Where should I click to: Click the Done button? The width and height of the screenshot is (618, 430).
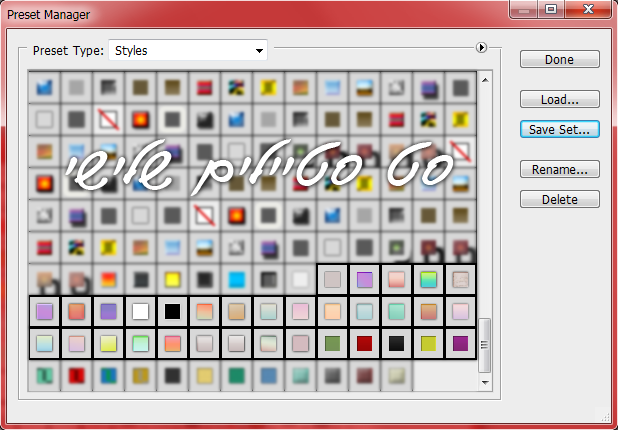[x=560, y=59]
